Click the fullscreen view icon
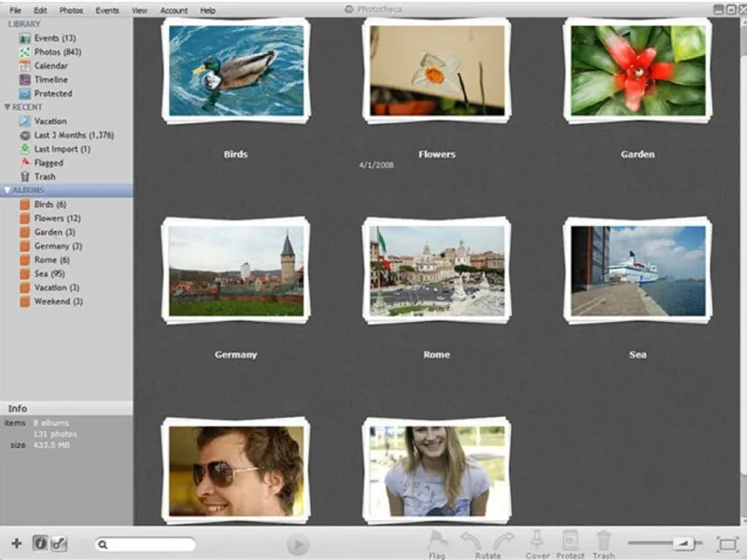Viewport: 747px width, 560px height. (727, 543)
